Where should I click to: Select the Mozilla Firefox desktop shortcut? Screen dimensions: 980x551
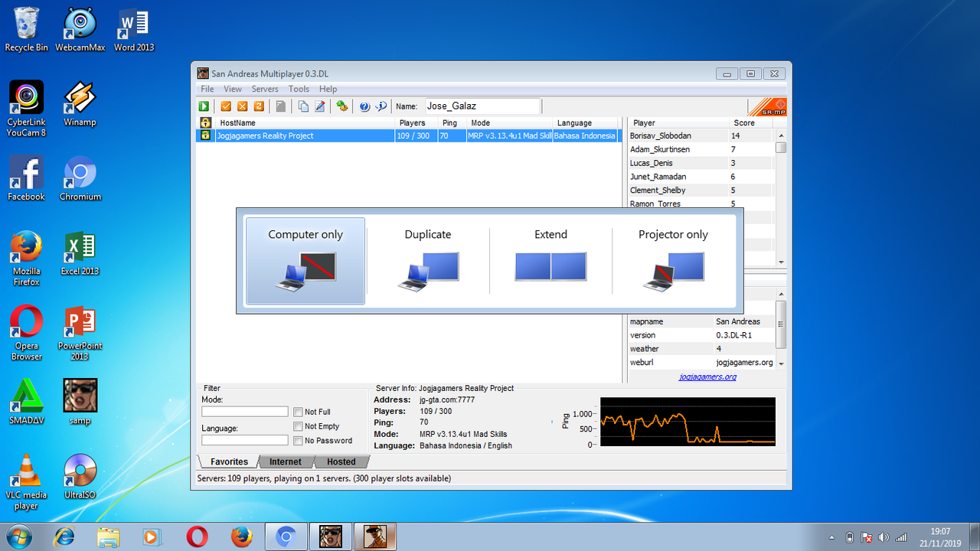tap(26, 259)
